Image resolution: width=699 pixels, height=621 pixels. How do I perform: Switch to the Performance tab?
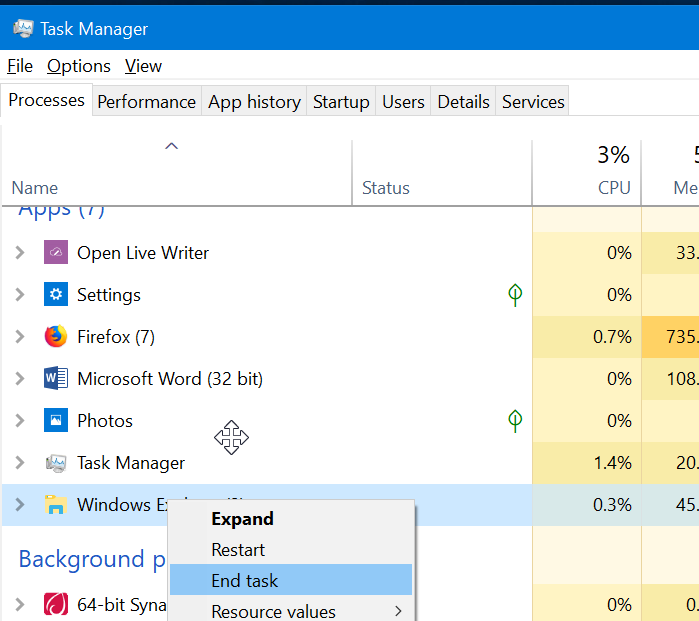(147, 102)
